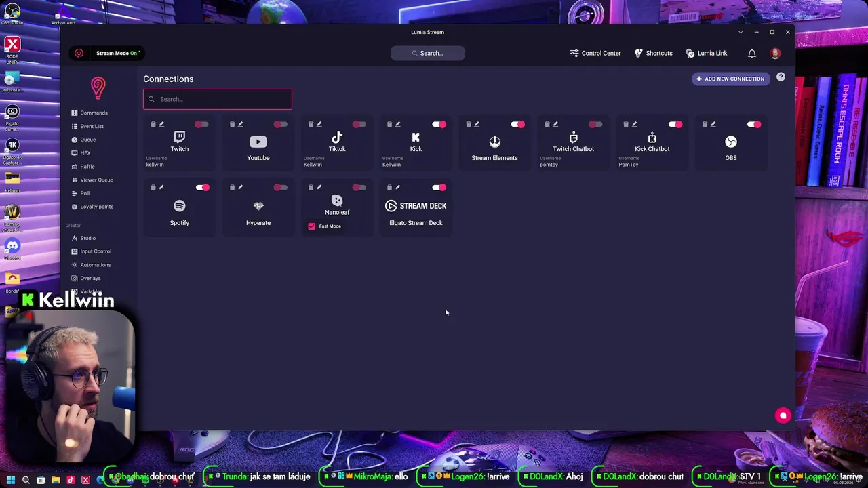Screen dimensions: 868x488
Task: Delete the Hyperate connection
Action: click(x=232, y=187)
